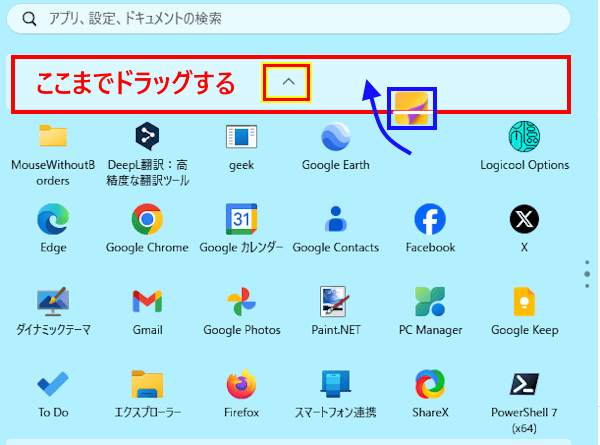The height and width of the screenshot is (445, 600).
Task: Launch PC Manager
Action: click(430, 302)
